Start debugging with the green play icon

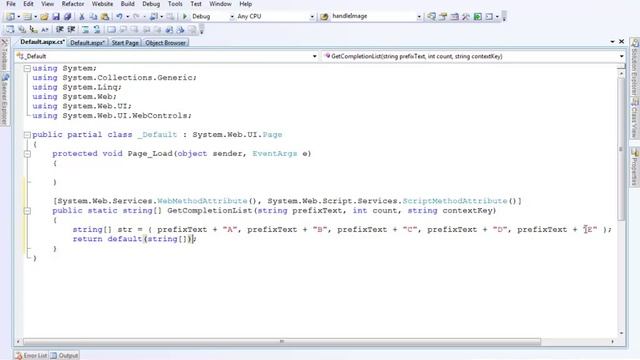(184, 17)
